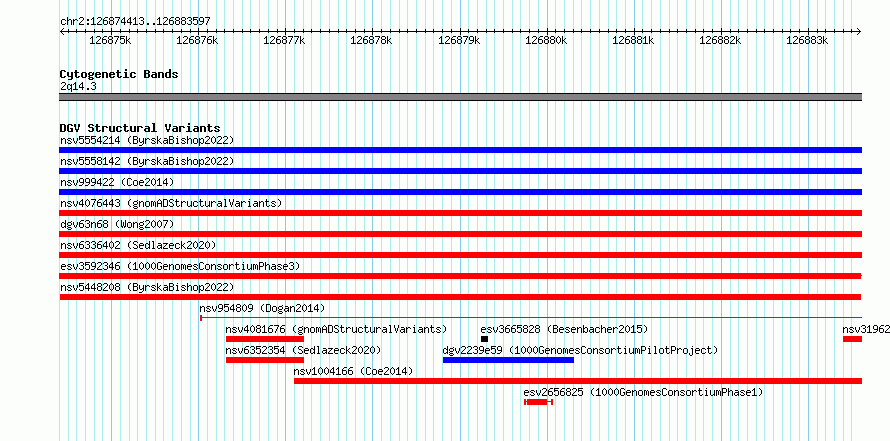Image resolution: width=890 pixels, height=441 pixels.
Task: Select the dgv2239e59 1000GenomesConsortiumPilotProject label
Action: (x=580, y=350)
